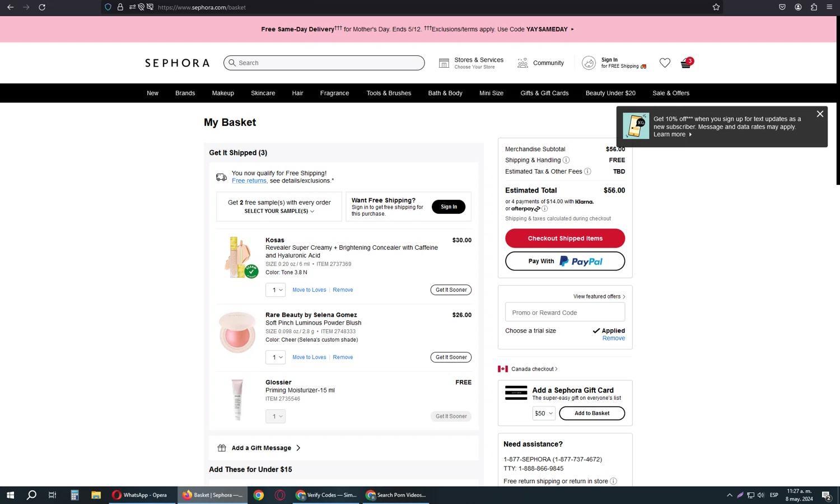Remove the Rare Beauty blush from basket
The height and width of the screenshot is (504, 840).
(x=343, y=357)
